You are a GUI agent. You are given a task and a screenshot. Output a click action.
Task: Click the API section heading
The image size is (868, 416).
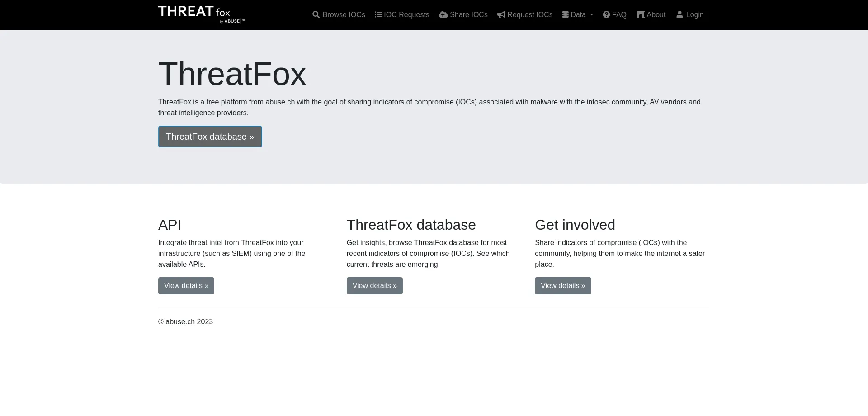170,225
